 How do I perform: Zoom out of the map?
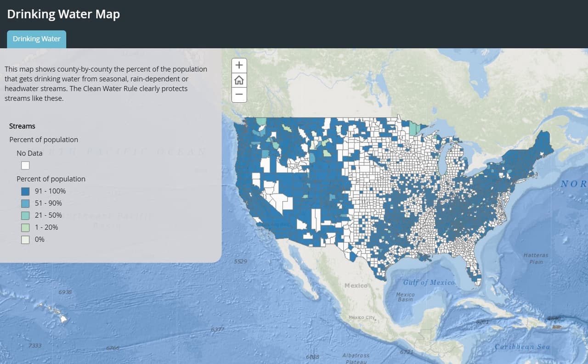(239, 95)
